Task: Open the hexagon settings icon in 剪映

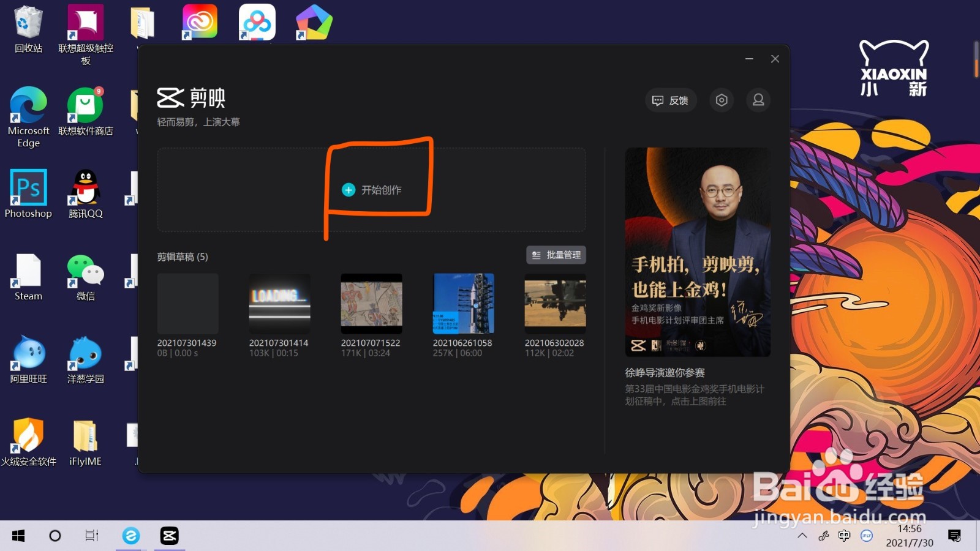Action: (722, 100)
